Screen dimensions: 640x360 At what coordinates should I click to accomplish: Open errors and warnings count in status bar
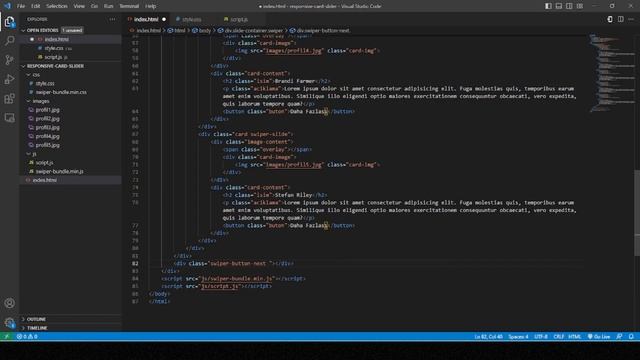click(x=27, y=337)
